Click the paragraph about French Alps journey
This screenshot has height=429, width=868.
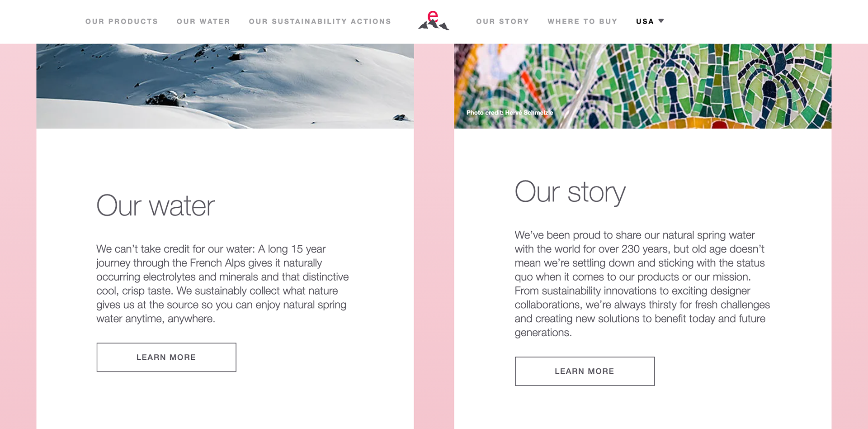click(222, 284)
